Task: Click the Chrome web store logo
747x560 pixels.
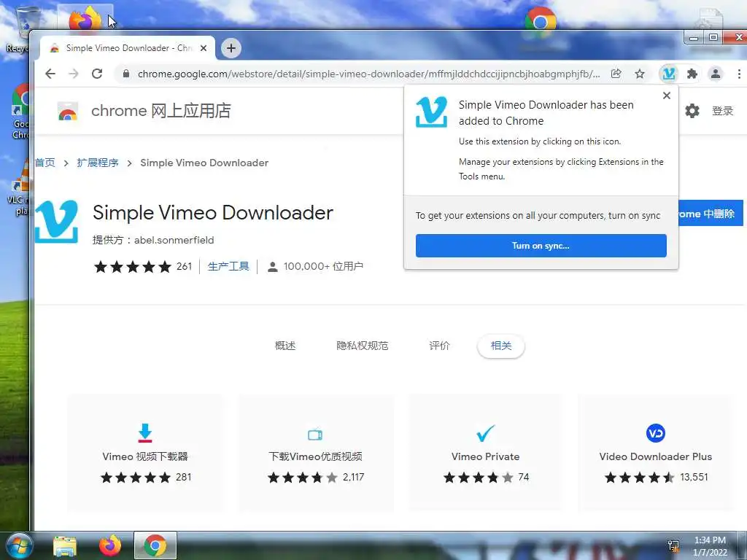Action: tap(68, 111)
